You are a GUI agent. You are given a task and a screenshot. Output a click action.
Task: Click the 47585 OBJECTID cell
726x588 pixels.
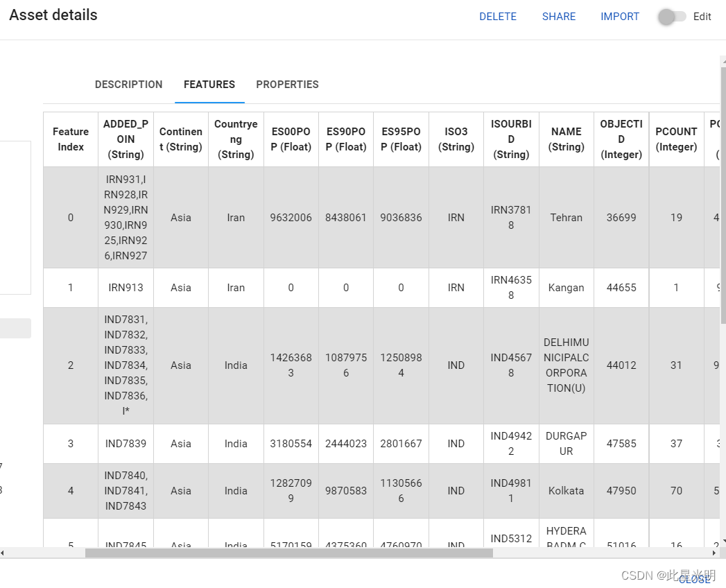[x=621, y=444]
